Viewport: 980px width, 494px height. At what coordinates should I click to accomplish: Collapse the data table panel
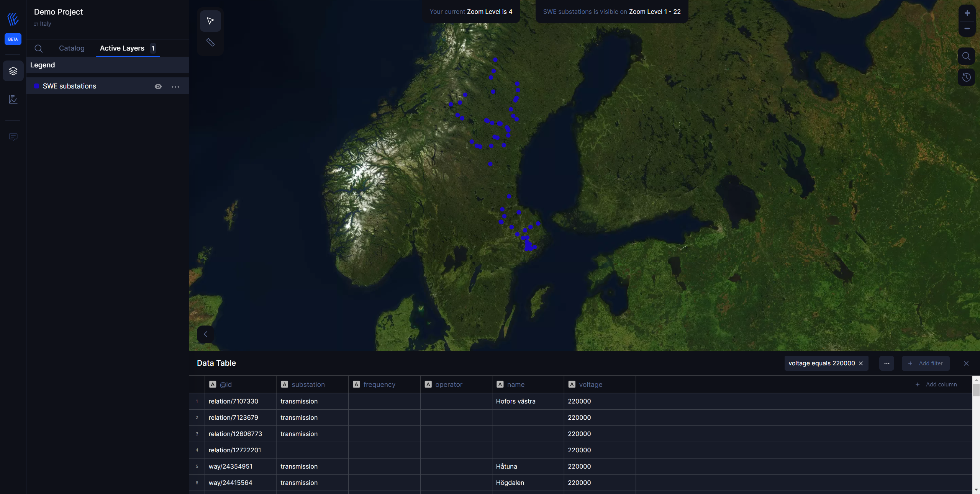[x=966, y=363]
